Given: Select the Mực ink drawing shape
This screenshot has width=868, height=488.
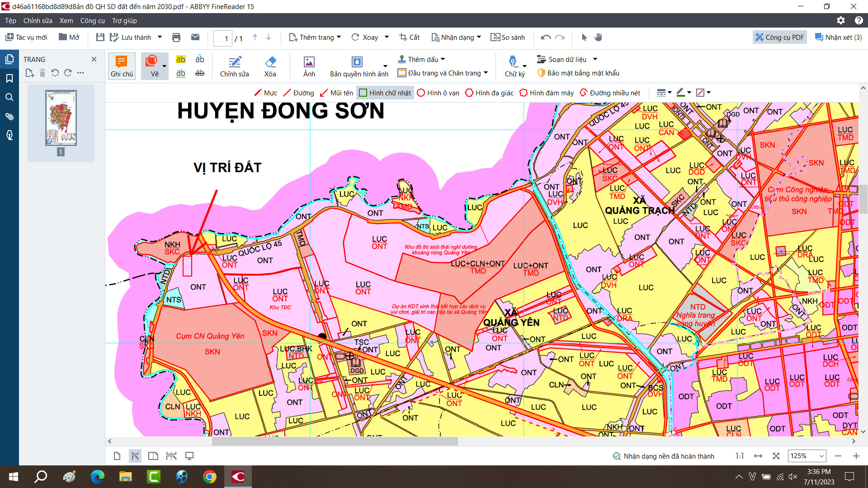Looking at the screenshot, I should 265,93.
